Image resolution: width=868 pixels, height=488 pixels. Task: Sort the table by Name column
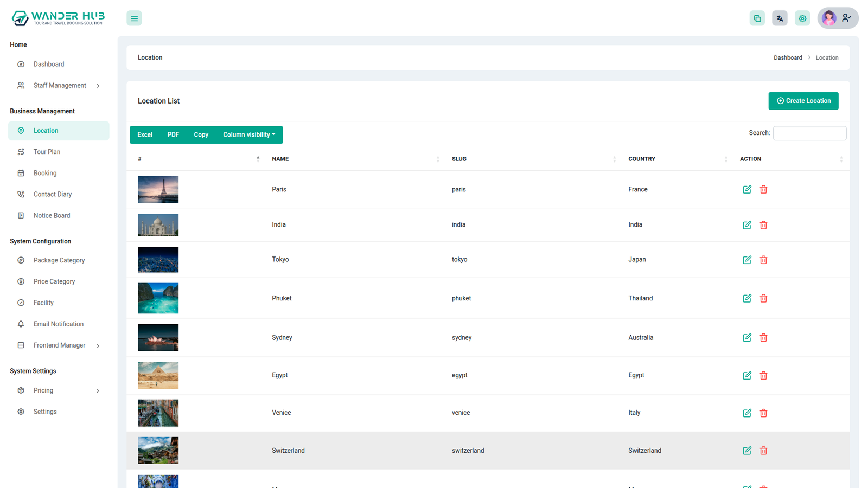pos(280,159)
